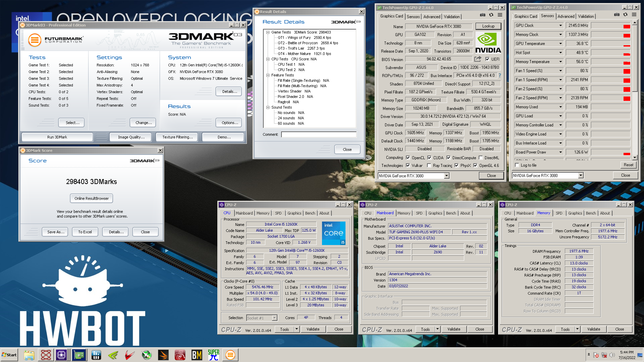Image resolution: width=644 pixels, height=362 pixels.
Task: Launch the SuperPi icon in the taskbar
Action: click(x=214, y=355)
